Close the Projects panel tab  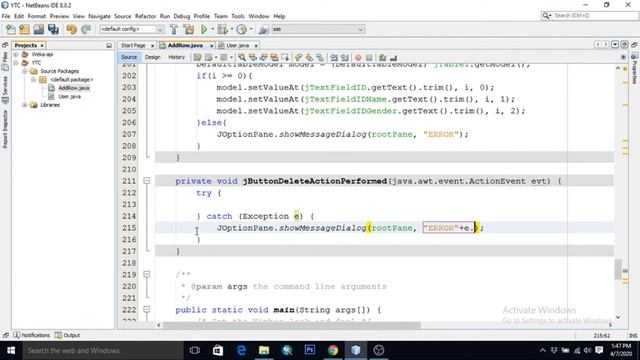coord(42,46)
